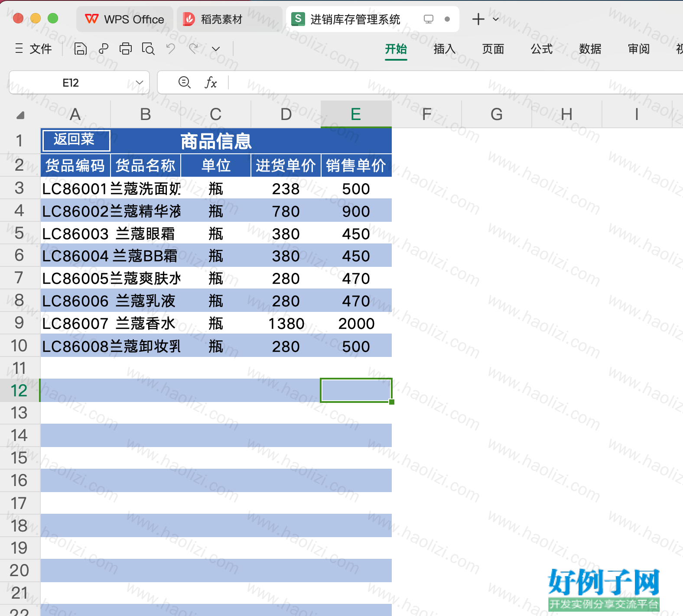The height and width of the screenshot is (616, 683).
Task: Open the 文件 menu
Action: point(33,49)
